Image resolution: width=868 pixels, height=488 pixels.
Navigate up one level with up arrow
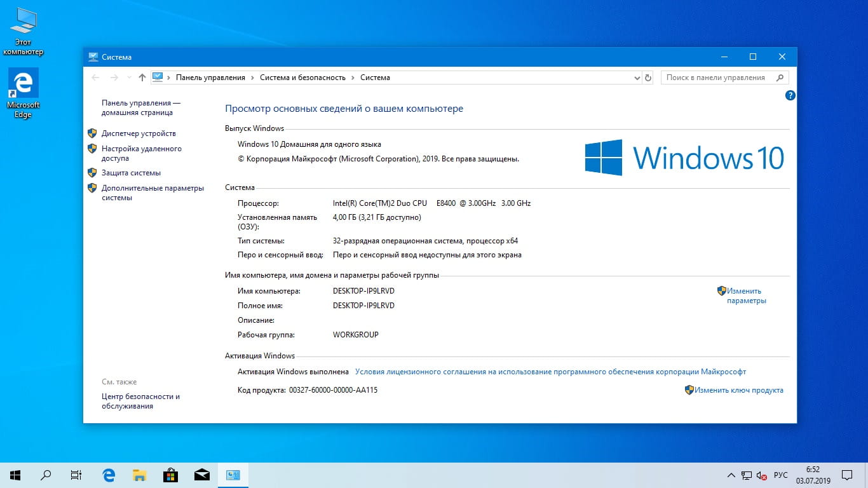click(x=142, y=78)
